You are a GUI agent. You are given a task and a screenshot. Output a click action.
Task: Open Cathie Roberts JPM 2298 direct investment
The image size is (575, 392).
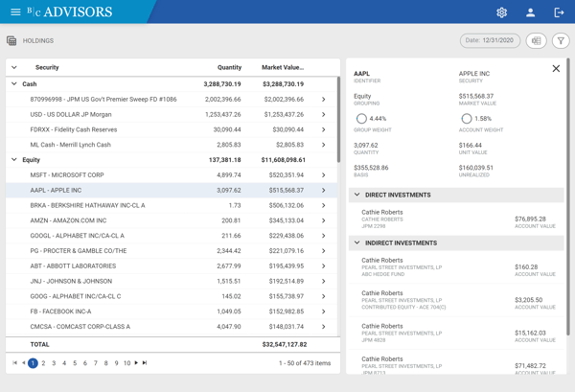pyautogui.click(x=456, y=219)
